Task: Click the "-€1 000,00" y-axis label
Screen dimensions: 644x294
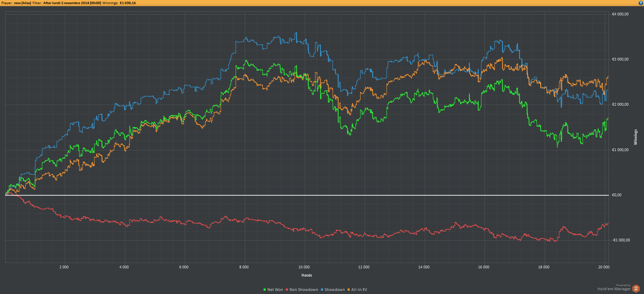Action: click(x=621, y=240)
